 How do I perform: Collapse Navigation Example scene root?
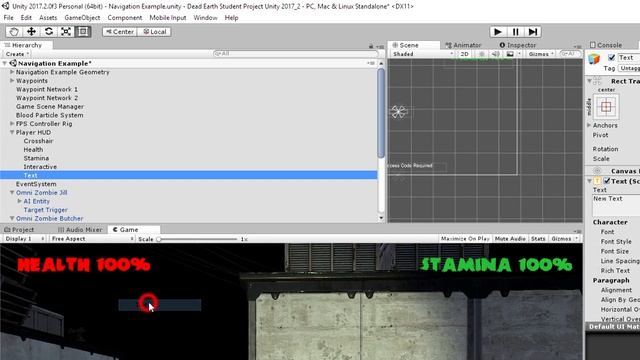tap(4, 63)
